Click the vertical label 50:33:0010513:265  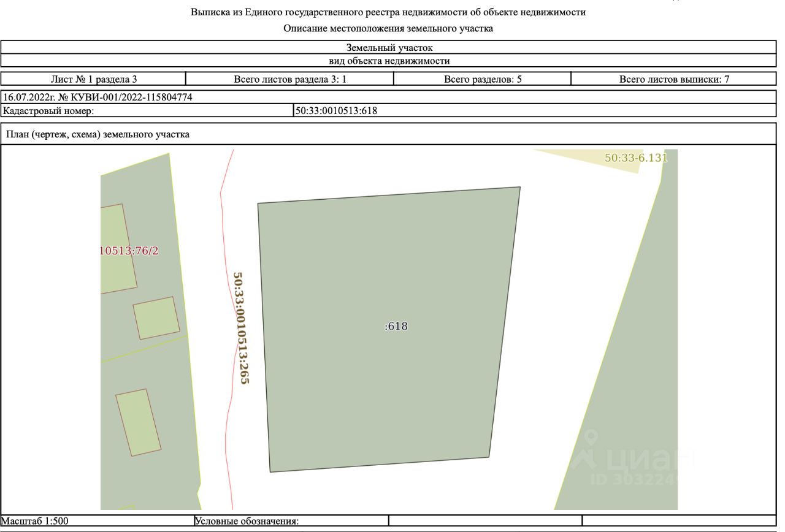(x=241, y=328)
